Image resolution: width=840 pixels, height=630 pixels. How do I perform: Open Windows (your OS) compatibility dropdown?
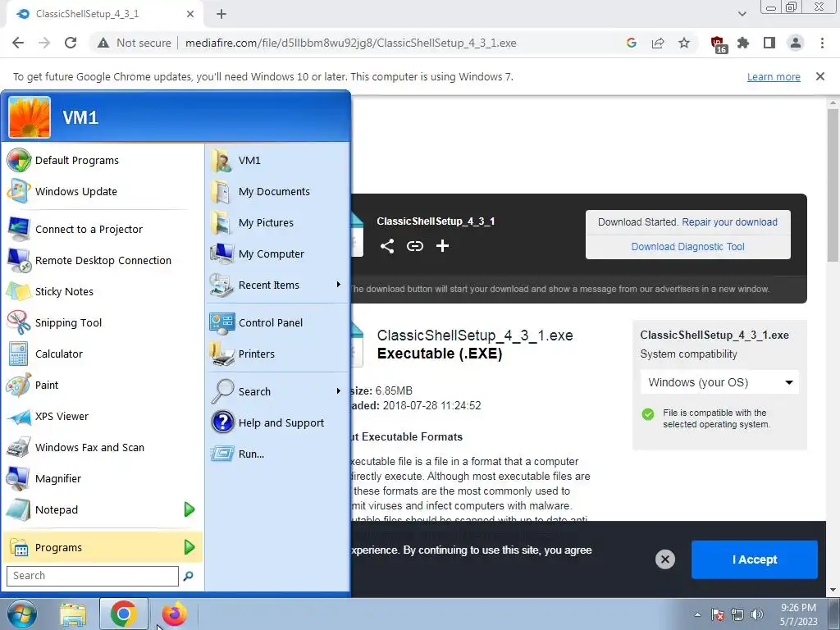point(719,382)
